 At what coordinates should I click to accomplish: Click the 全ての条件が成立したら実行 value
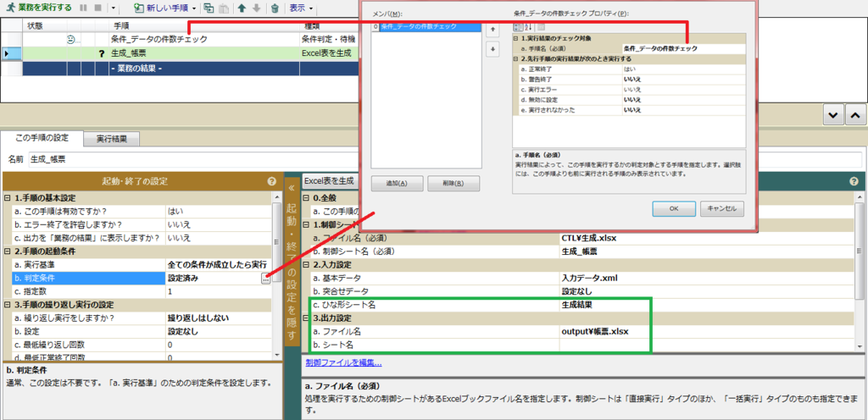pyautogui.click(x=218, y=265)
